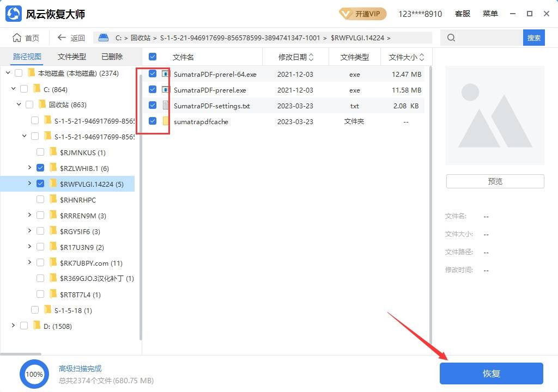
Task: Click the folder icon beside $RZLWHIB.1 (6)
Action: pyautogui.click(x=53, y=168)
